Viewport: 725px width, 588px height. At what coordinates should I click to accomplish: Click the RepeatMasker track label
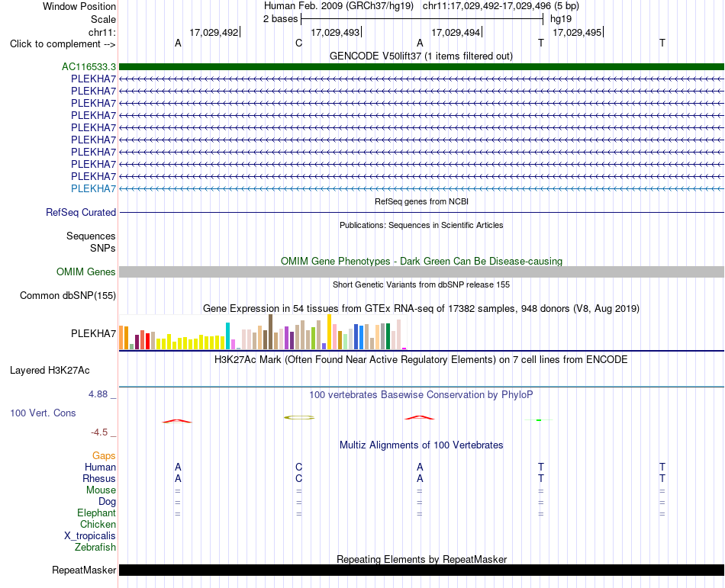click(84, 570)
